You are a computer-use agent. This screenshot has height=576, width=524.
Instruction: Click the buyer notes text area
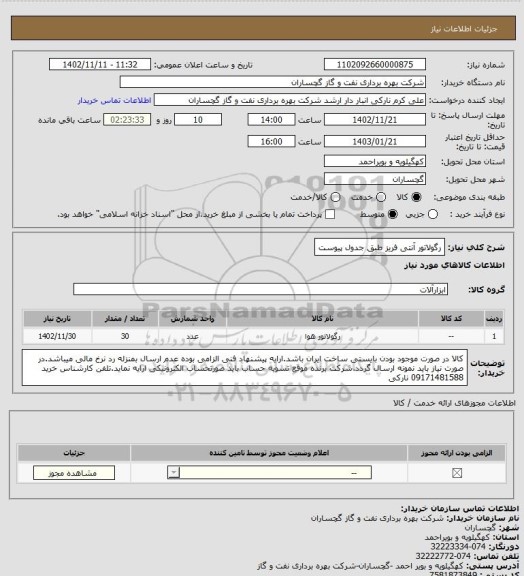(x=245, y=368)
